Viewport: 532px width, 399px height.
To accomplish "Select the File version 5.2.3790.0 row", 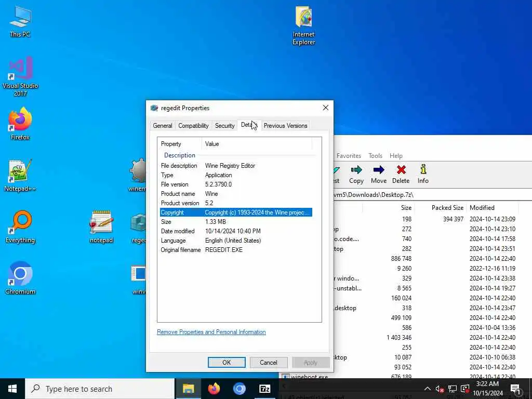I will tap(236, 184).
